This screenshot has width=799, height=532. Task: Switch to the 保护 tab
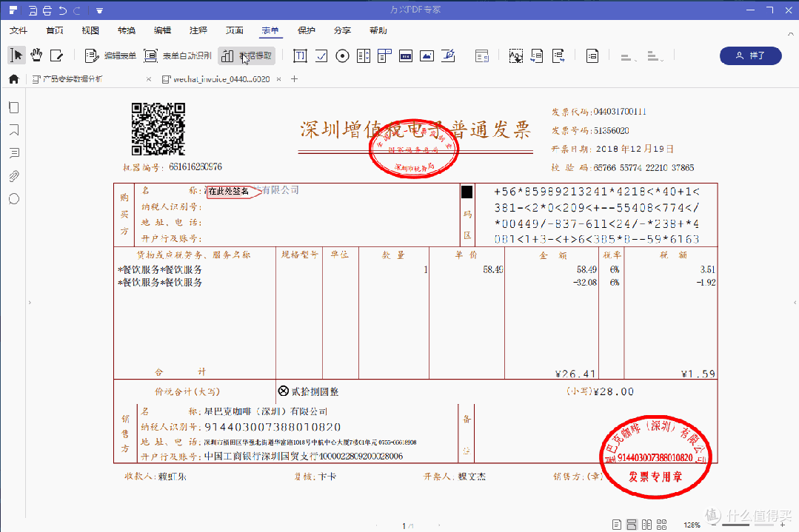point(307,30)
